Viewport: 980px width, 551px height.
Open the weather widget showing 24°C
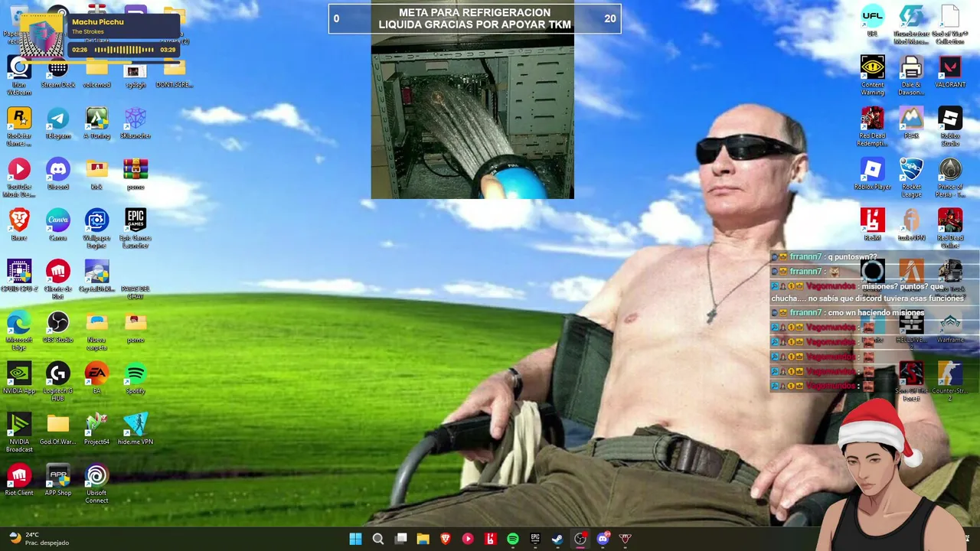pos(38,539)
